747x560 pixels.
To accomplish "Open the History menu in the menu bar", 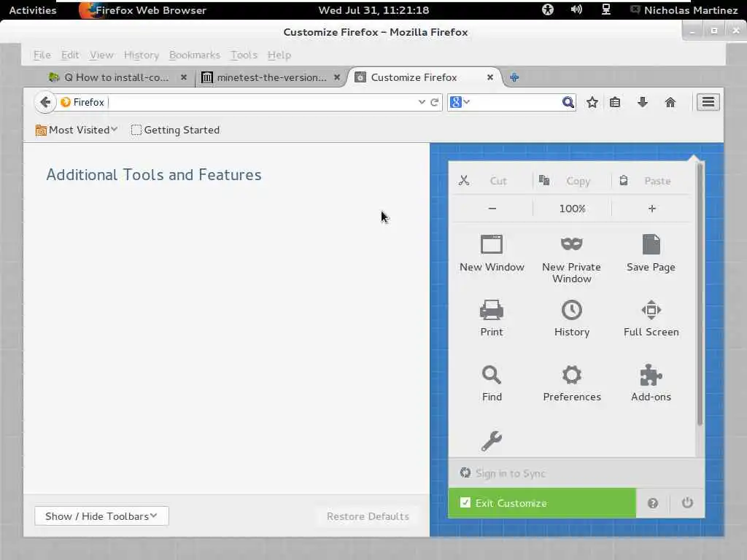I will [141, 55].
